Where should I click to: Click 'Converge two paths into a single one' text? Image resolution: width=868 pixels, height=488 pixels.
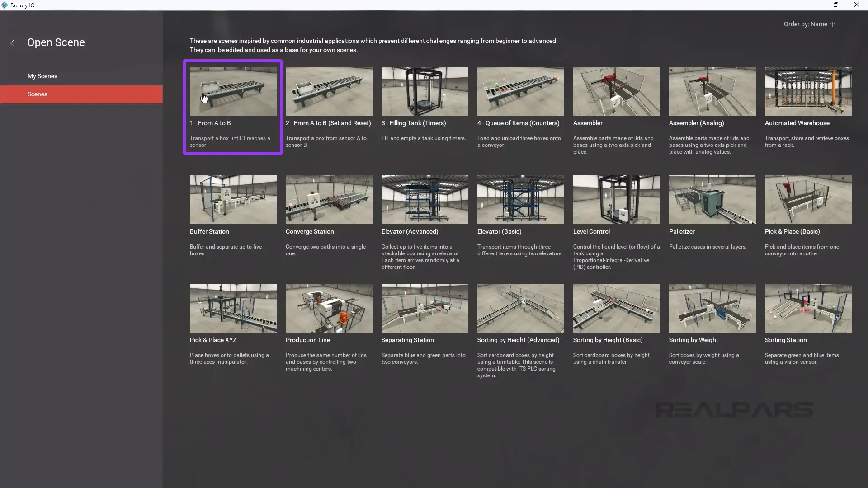[325, 250]
